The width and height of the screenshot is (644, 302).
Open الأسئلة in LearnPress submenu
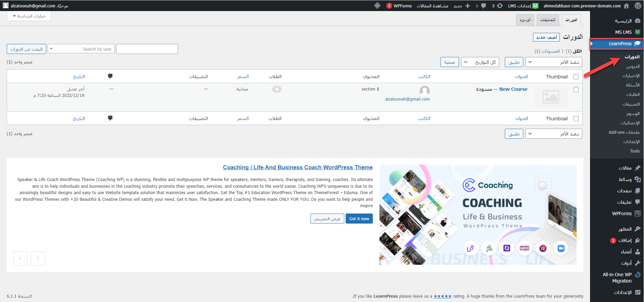[633, 85]
